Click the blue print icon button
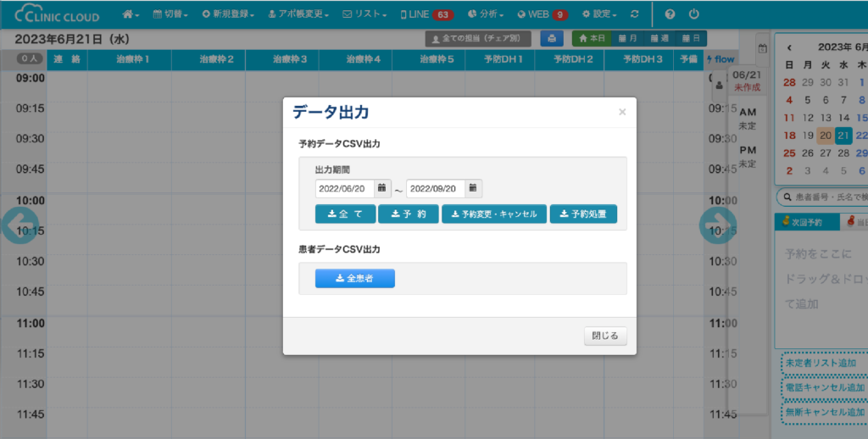This screenshot has width=868, height=439. coord(552,38)
